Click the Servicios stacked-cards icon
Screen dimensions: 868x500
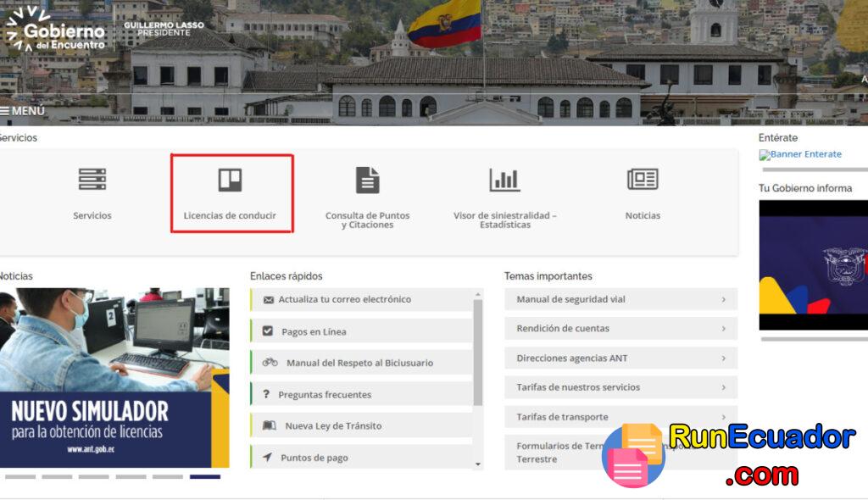pos(92,179)
